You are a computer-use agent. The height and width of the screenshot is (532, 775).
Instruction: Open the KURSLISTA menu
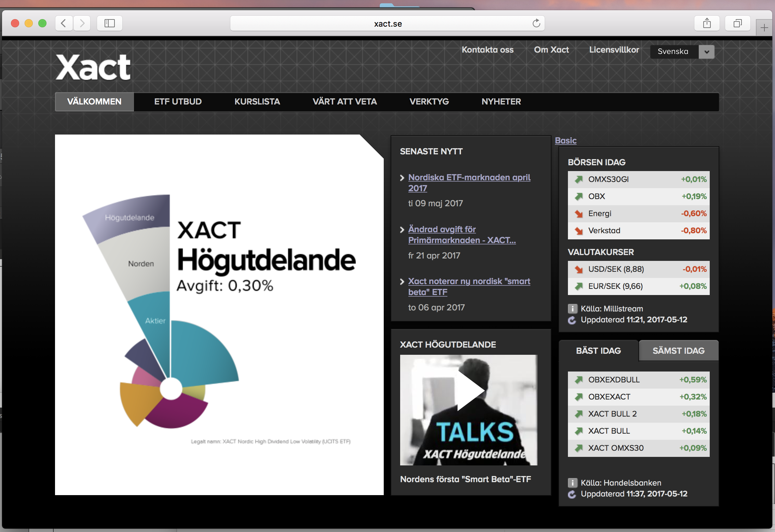click(257, 102)
